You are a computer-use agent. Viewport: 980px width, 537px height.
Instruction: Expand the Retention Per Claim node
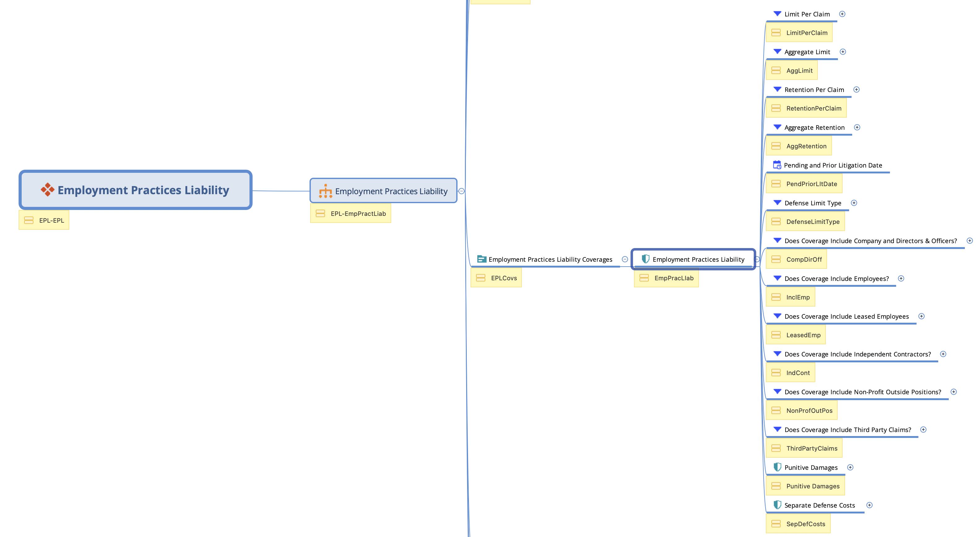[x=856, y=90]
